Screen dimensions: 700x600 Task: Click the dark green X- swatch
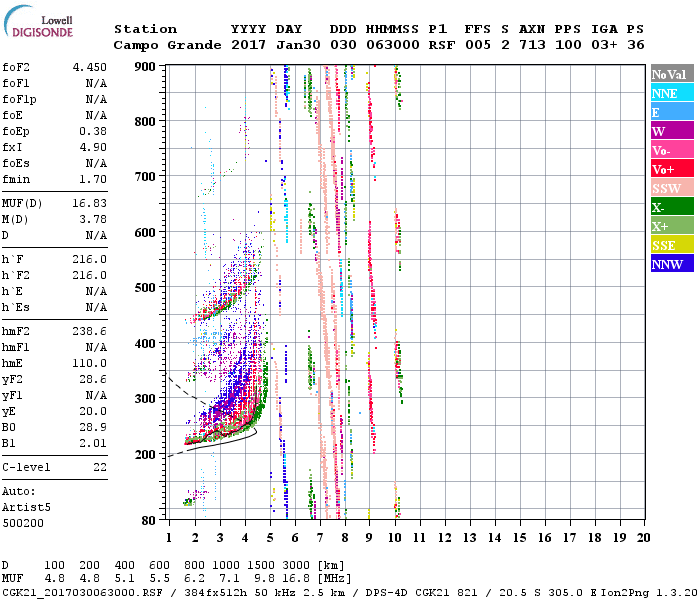click(x=671, y=207)
